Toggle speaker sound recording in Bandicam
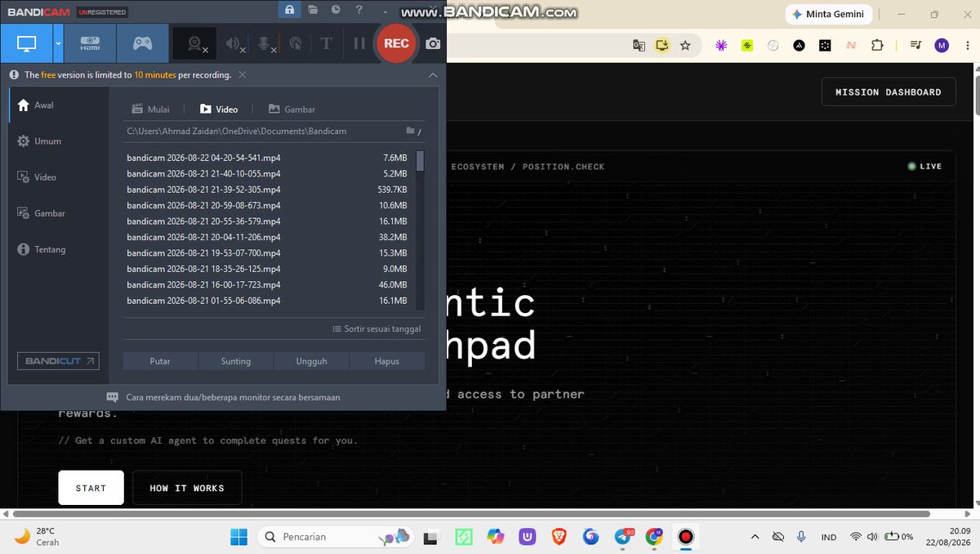This screenshot has height=554, width=980. point(235,44)
